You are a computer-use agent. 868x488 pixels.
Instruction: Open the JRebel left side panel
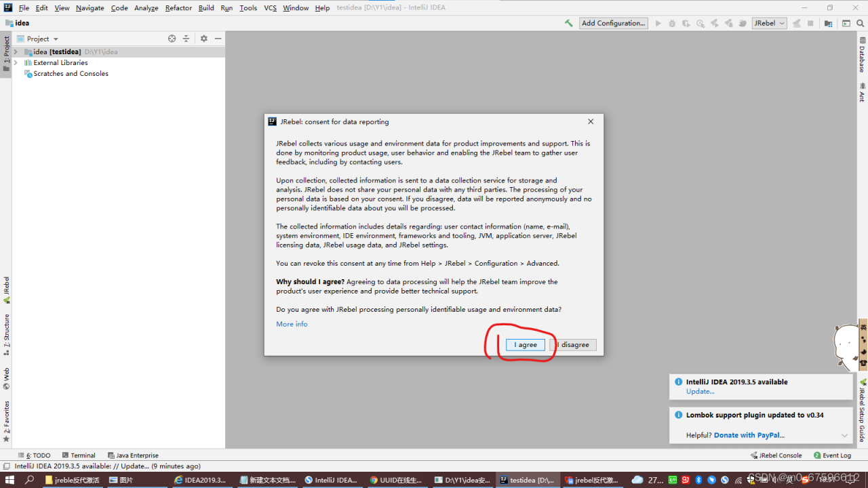[x=6, y=289]
